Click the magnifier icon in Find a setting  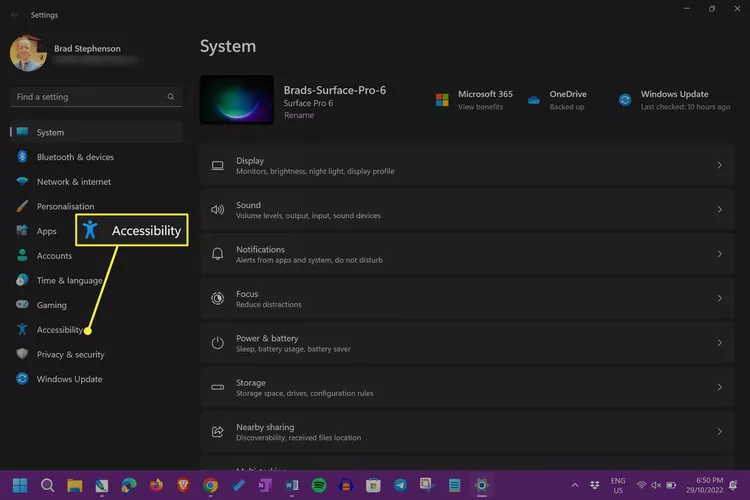coord(171,97)
